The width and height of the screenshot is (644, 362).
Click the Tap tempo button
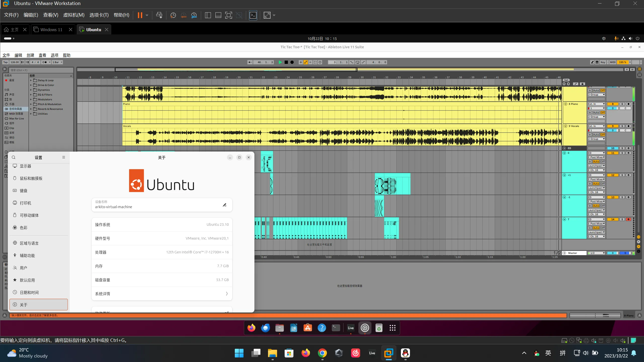click(5, 62)
